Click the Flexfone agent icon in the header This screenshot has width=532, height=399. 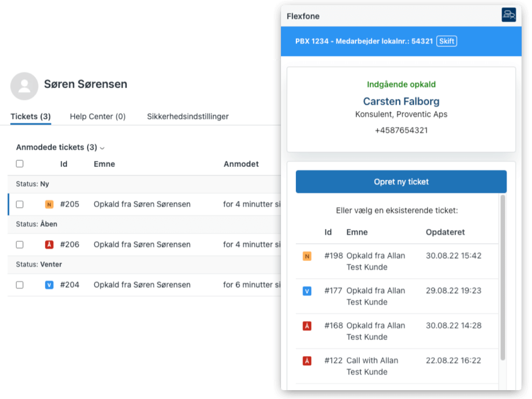(x=509, y=15)
